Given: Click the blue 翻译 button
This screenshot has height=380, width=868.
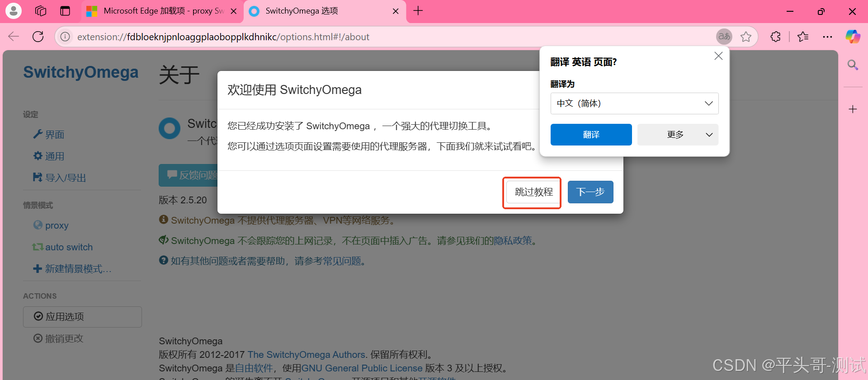Looking at the screenshot, I should [x=591, y=135].
